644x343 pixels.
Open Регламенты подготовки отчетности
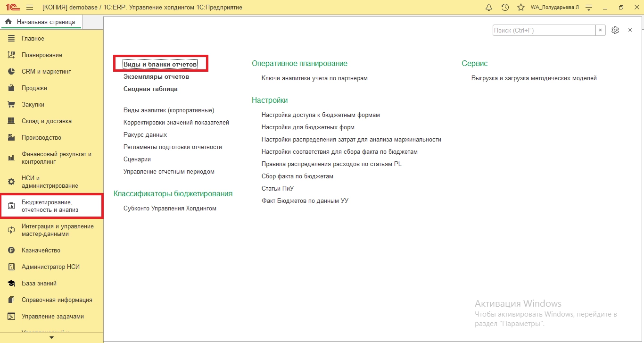click(173, 147)
